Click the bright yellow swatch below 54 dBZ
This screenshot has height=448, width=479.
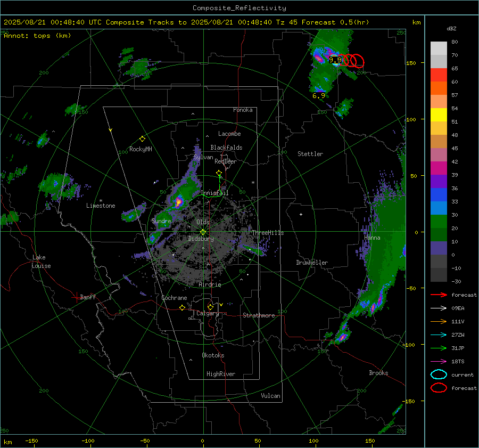tap(439, 115)
